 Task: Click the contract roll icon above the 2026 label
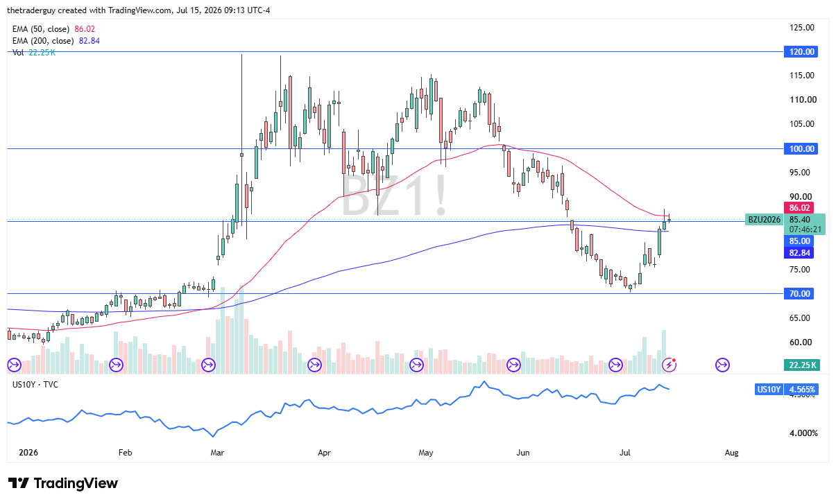coord(13,364)
